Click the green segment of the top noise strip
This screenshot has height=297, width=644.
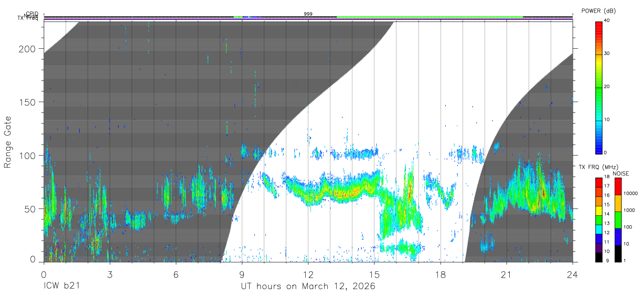(430, 17)
